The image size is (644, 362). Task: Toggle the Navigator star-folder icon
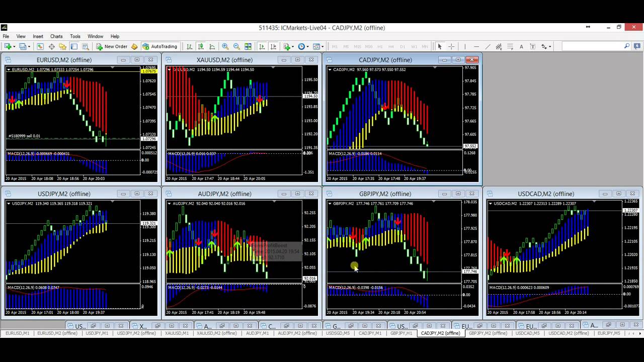tap(62, 46)
